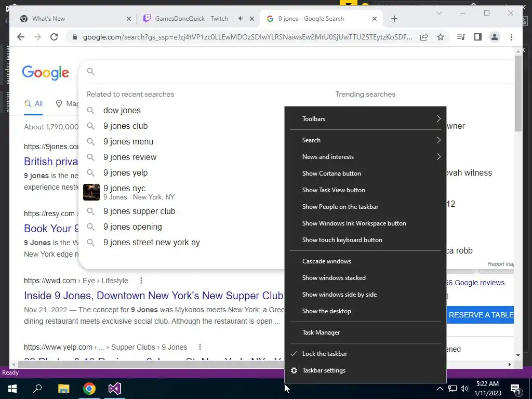The image size is (532, 399).
Task: Toggle Show People on the taskbar
Action: click(x=365, y=207)
